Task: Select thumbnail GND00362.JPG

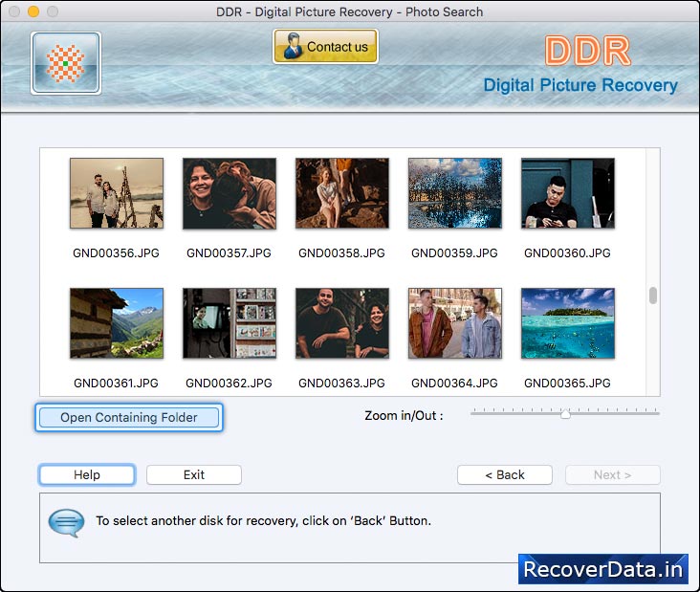Action: (x=230, y=323)
